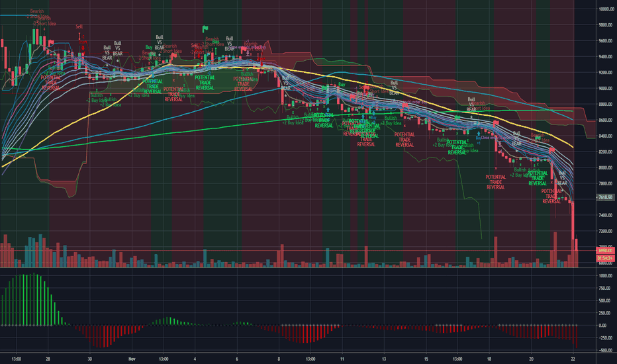Click the 22 date label on time axis
617x364 pixels.
coord(573,359)
